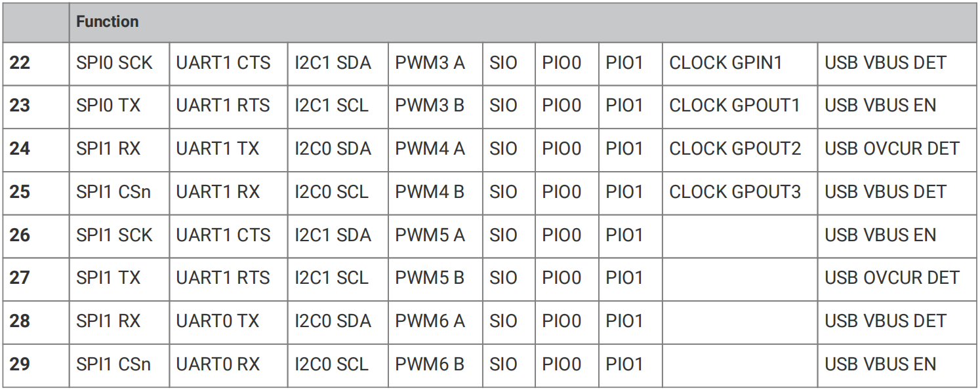Click the PWM3 A cell
The width and height of the screenshot is (980, 392).
click(436, 64)
